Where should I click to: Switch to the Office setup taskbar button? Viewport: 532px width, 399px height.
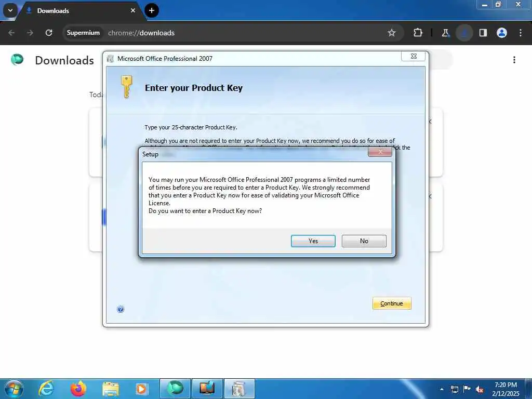tap(239, 389)
